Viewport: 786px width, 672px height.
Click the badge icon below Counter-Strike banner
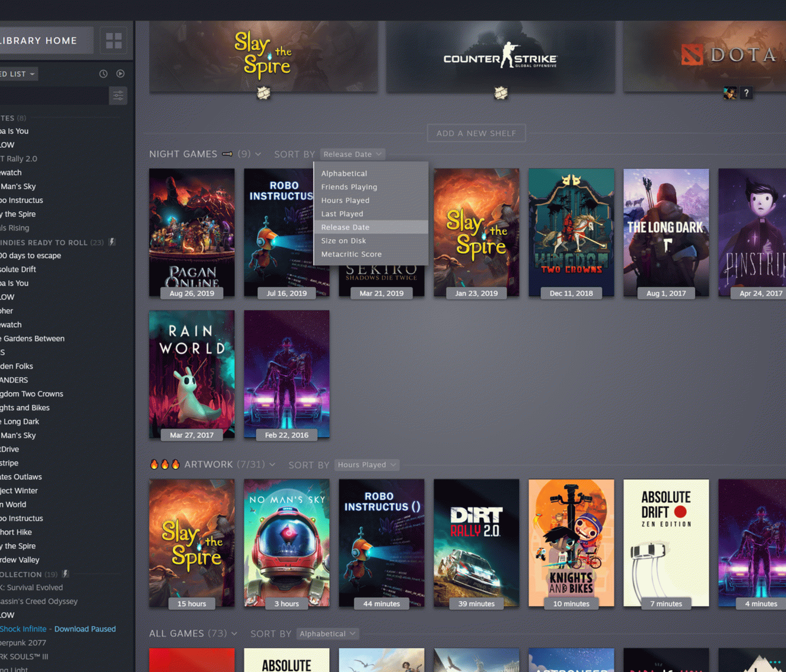tap(500, 93)
